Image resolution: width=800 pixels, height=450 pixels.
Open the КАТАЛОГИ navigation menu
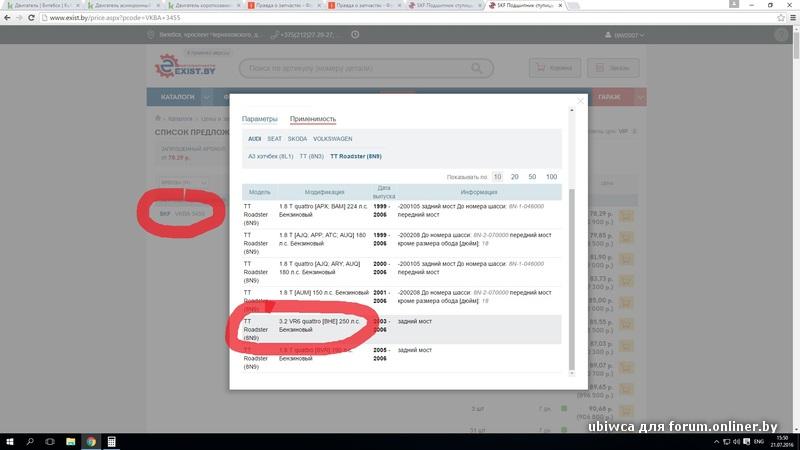(x=178, y=97)
